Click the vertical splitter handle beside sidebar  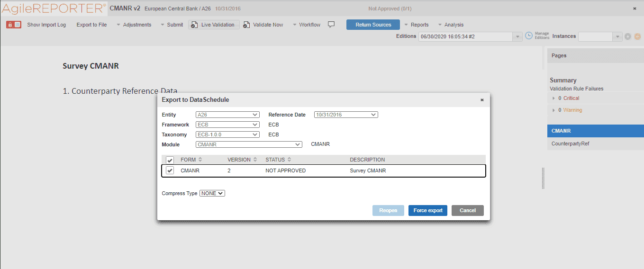[543, 178]
